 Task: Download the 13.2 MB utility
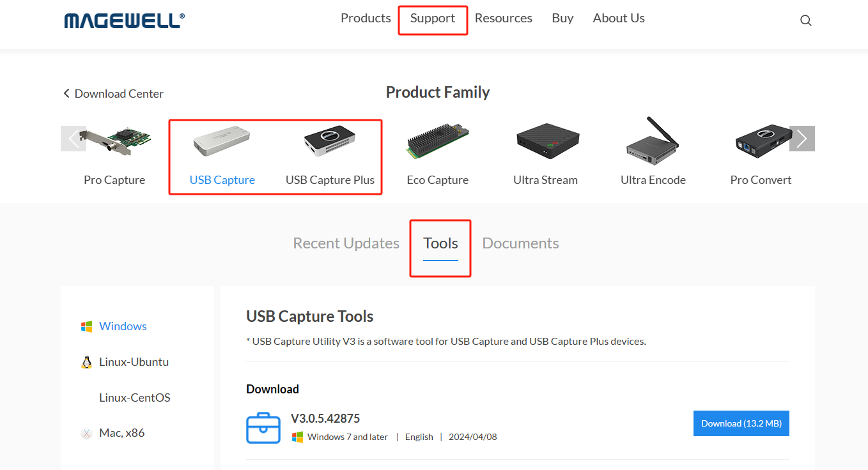[x=741, y=423]
